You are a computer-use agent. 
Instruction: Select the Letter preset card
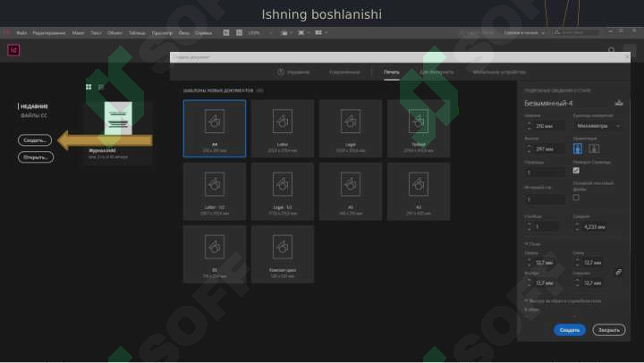point(283,129)
